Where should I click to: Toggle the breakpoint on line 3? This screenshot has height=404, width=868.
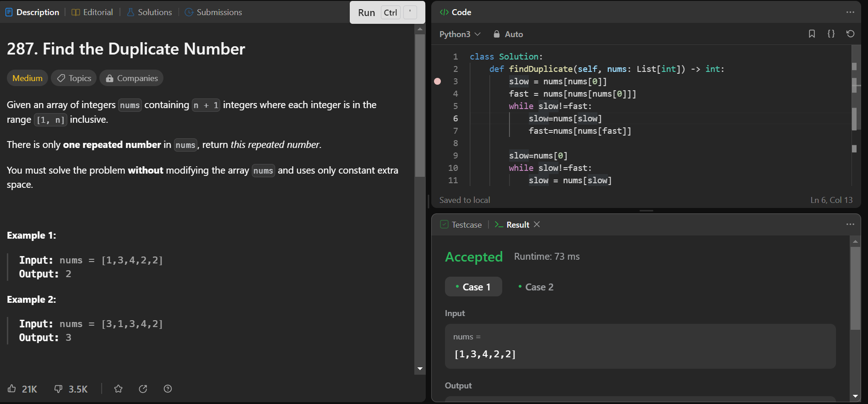tap(438, 82)
